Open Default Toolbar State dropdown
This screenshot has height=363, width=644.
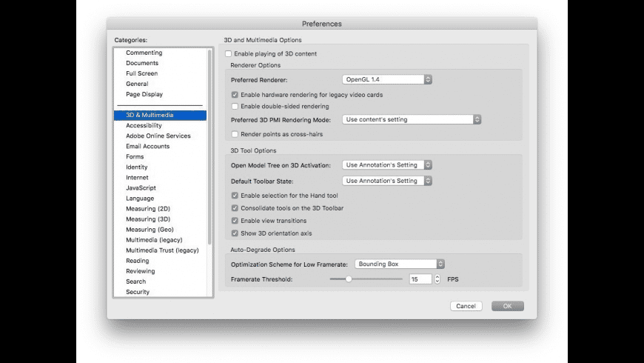387,181
